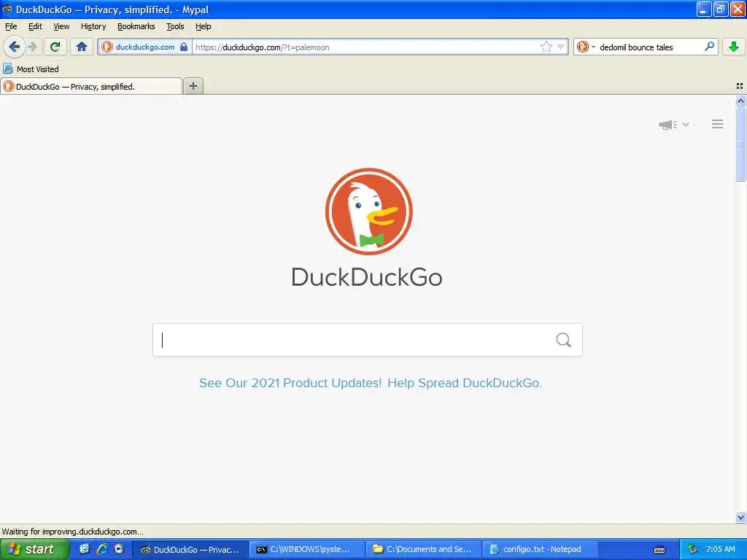The width and height of the screenshot is (747, 560).
Task: Open 'Help Spread DuckDuckGo.' link
Action: [465, 383]
